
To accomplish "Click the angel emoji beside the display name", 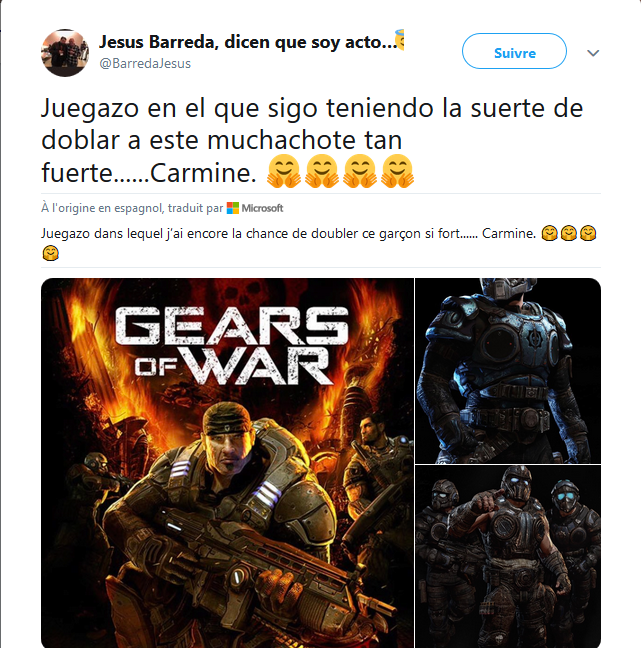I will (400, 40).
